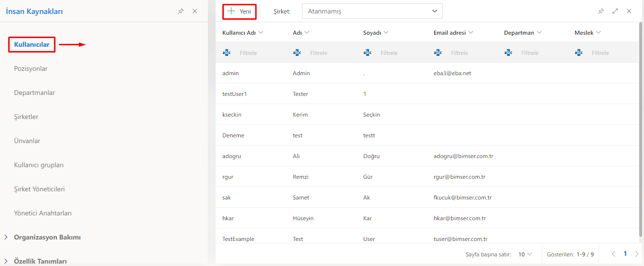Image resolution: width=644 pixels, height=266 pixels.
Task: Click the filter type icon under Meslek
Action: (579, 53)
